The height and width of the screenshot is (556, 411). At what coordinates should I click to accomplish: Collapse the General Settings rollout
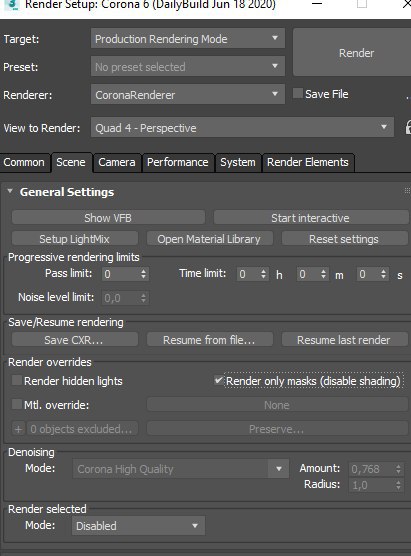click(10, 191)
